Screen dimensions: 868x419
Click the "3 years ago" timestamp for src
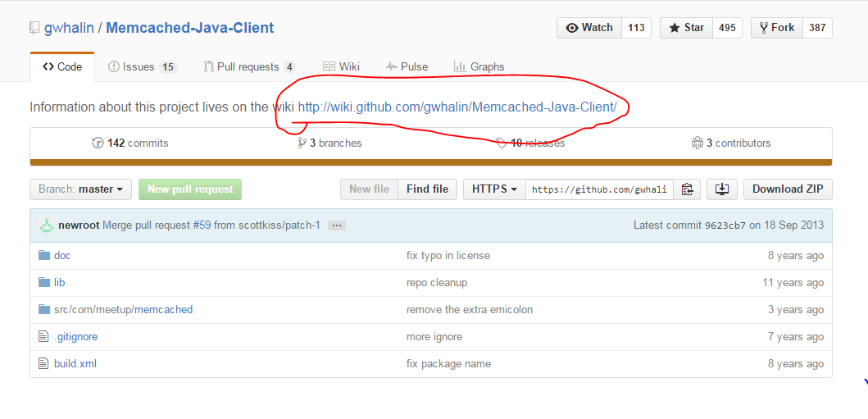(x=796, y=309)
